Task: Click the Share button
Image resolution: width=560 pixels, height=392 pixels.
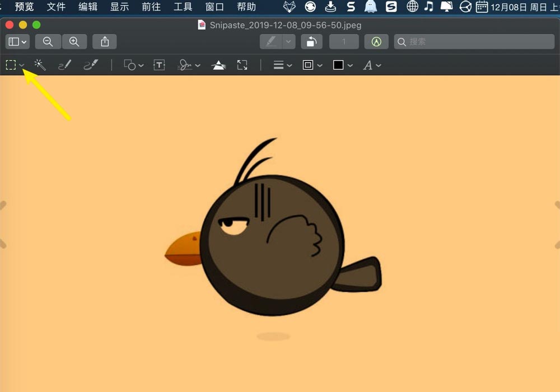Action: point(105,42)
